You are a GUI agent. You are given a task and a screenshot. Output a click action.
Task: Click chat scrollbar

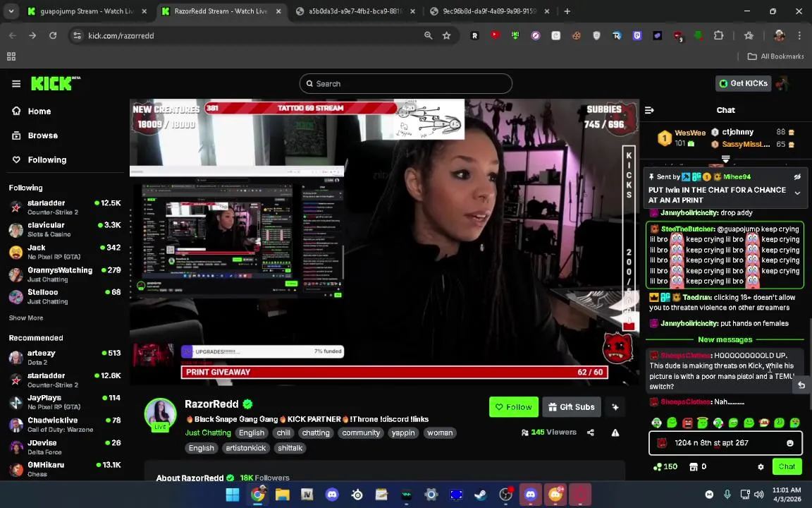809,363
